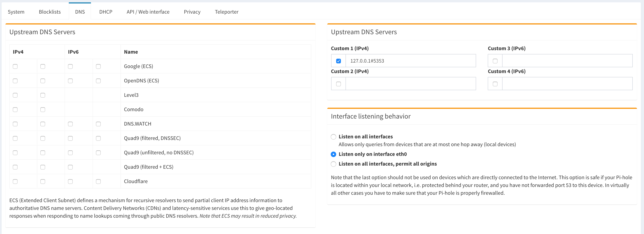The height and width of the screenshot is (234, 644).
Task: Select Listen only on interface eth0
Action: point(333,154)
